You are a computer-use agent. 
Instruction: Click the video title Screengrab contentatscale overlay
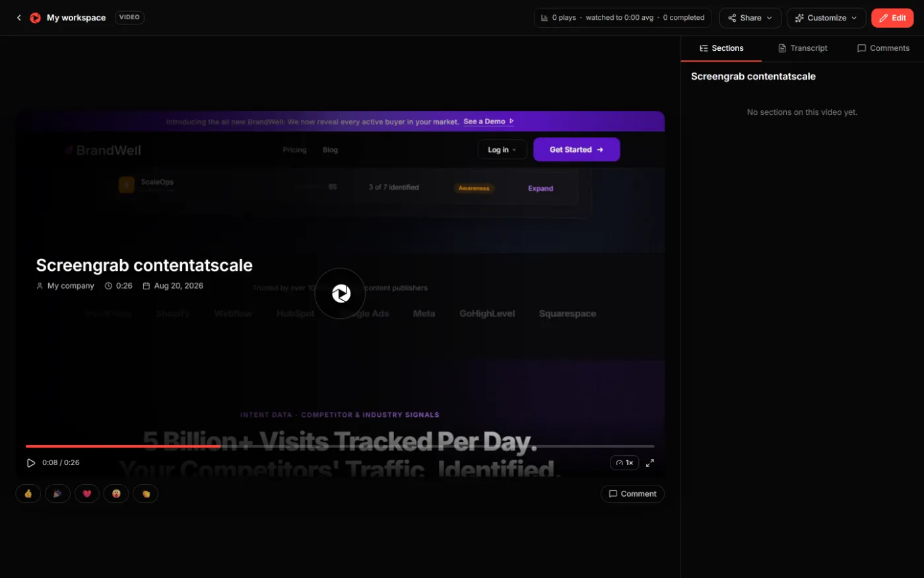(144, 266)
